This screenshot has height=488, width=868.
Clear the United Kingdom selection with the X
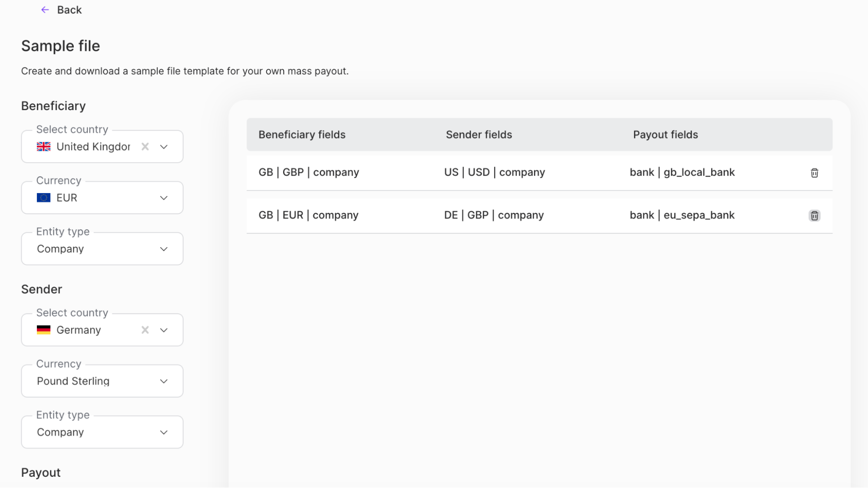click(145, 147)
